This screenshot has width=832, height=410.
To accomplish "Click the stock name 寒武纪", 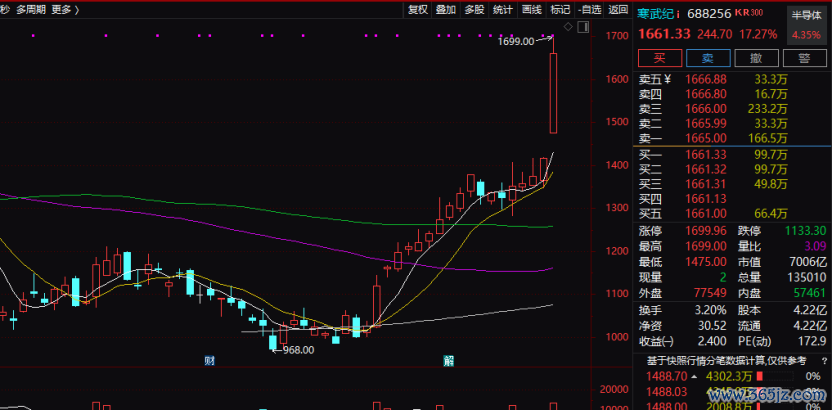I will pos(656,14).
